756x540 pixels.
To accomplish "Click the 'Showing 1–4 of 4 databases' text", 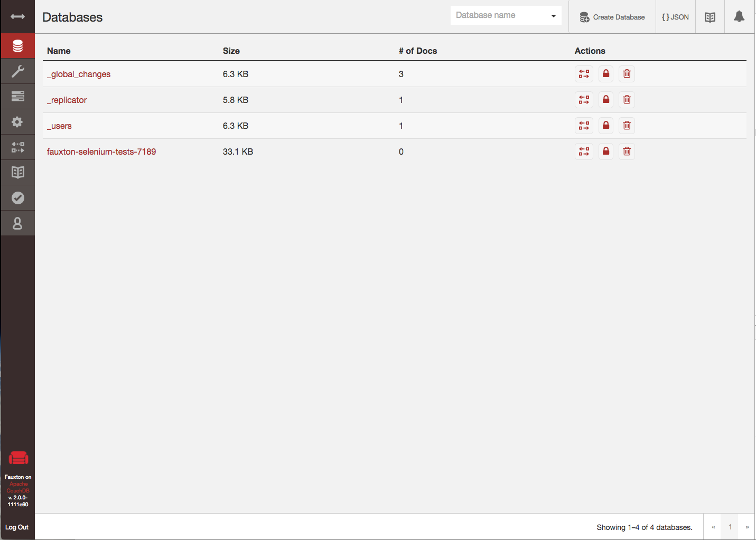I will pos(645,527).
